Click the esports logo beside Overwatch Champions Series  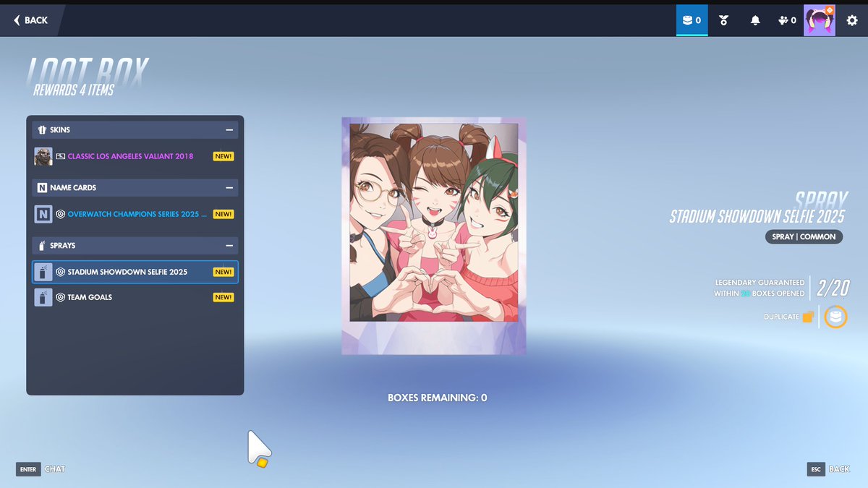(61, 214)
